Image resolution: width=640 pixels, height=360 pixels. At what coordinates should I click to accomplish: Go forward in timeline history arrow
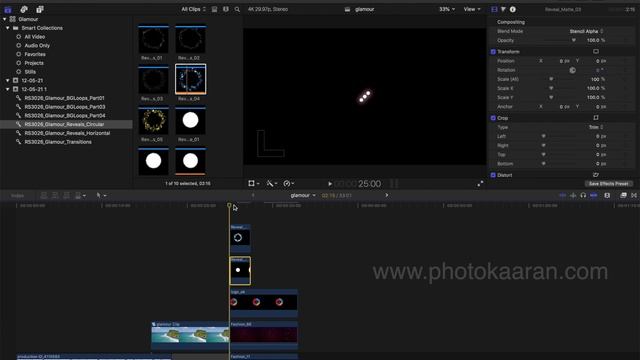click(x=387, y=196)
